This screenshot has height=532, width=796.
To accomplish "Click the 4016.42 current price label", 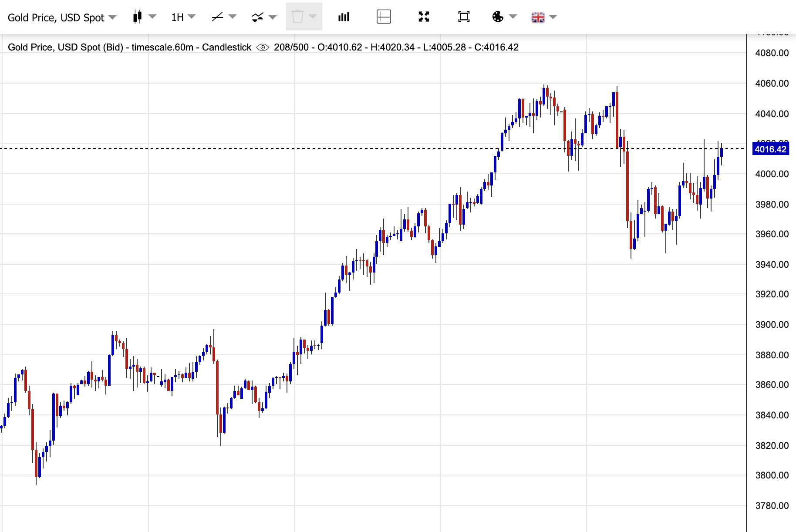I will 770,149.
